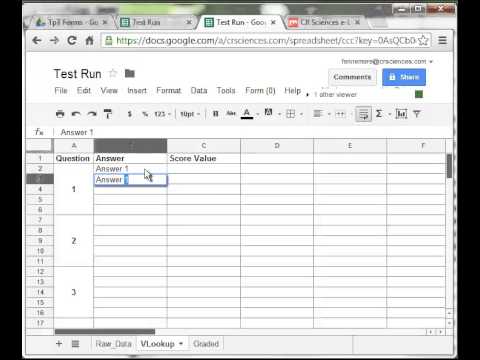Open the Format menu
The width and height of the screenshot is (480, 360).
[x=169, y=91]
